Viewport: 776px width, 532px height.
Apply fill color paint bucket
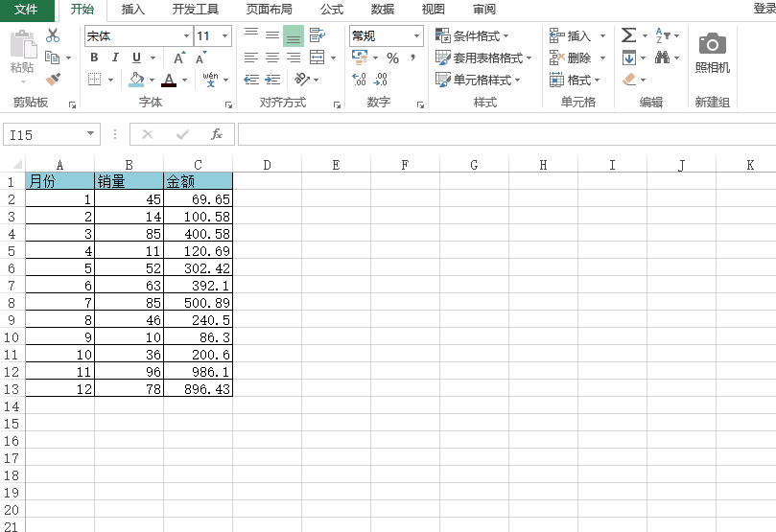click(136, 80)
